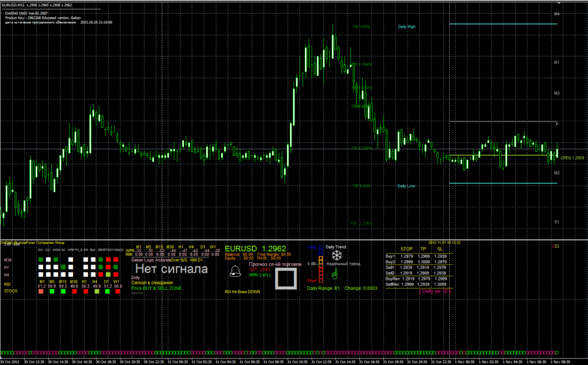Click the 'EURUSD,M15' chart title text
The image size is (588, 365).
point(14,5)
